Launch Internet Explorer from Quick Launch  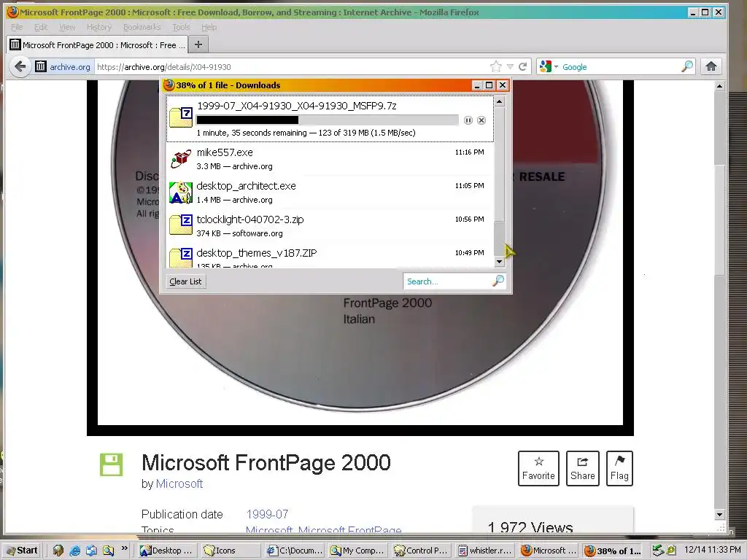[75, 551]
